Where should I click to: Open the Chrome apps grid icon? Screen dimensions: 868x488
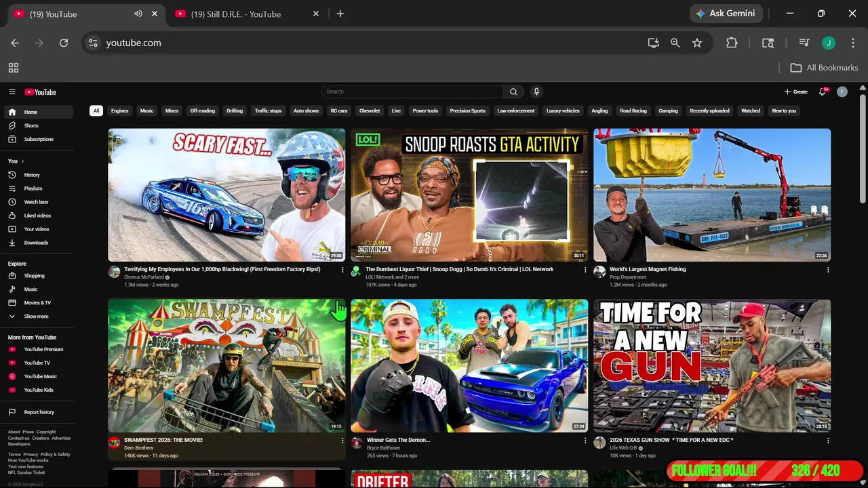14,68
